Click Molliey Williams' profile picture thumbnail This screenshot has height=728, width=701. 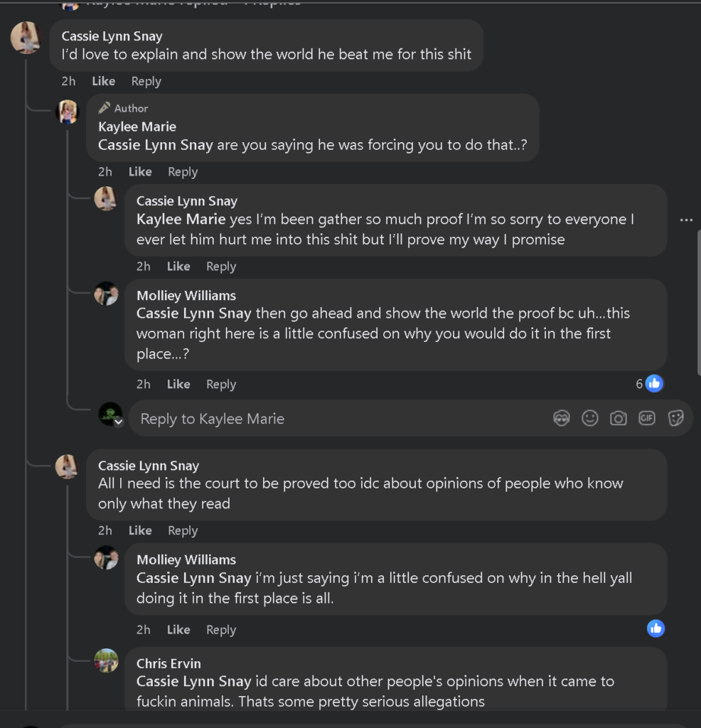tap(107, 294)
